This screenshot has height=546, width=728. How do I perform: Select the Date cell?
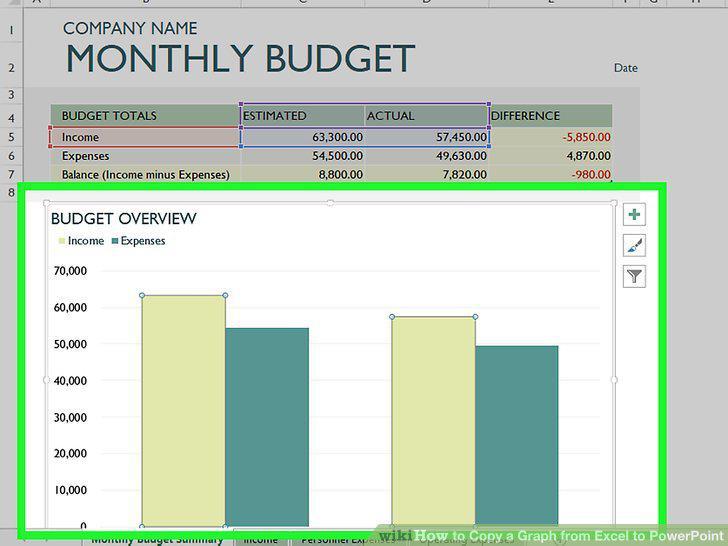coord(625,68)
